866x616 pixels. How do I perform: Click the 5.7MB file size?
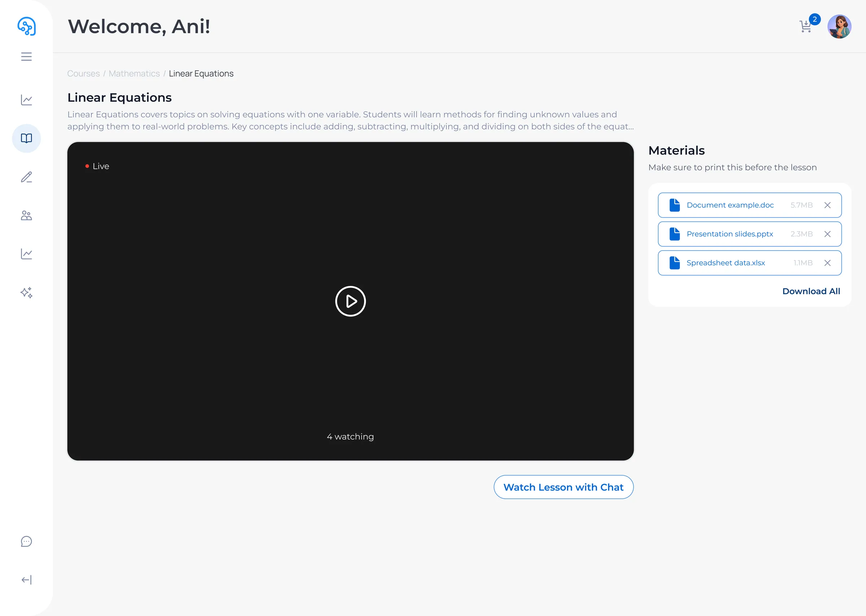[x=801, y=205]
